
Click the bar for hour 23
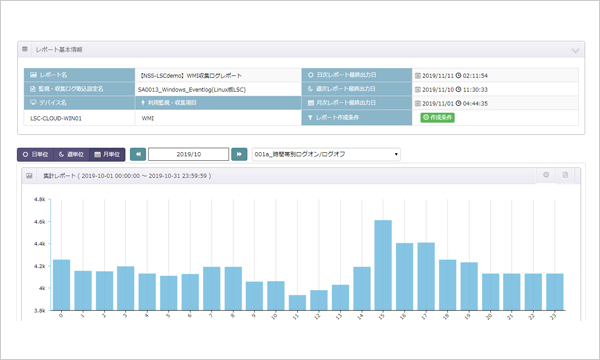pos(554,292)
